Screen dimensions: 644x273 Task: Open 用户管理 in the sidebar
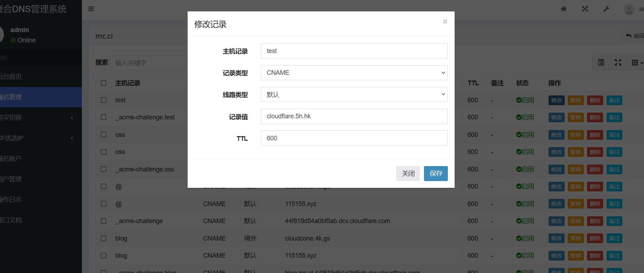tap(41, 179)
